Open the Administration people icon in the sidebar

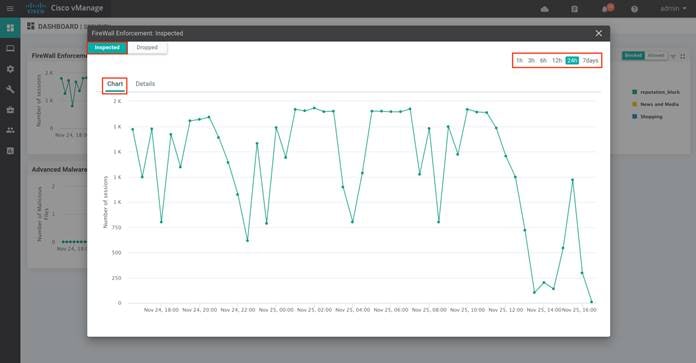(x=10, y=130)
